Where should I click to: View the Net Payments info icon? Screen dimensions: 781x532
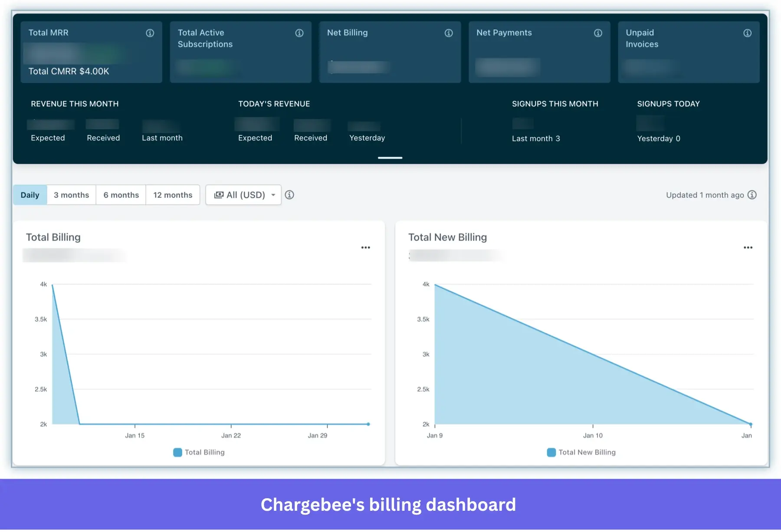[598, 33]
